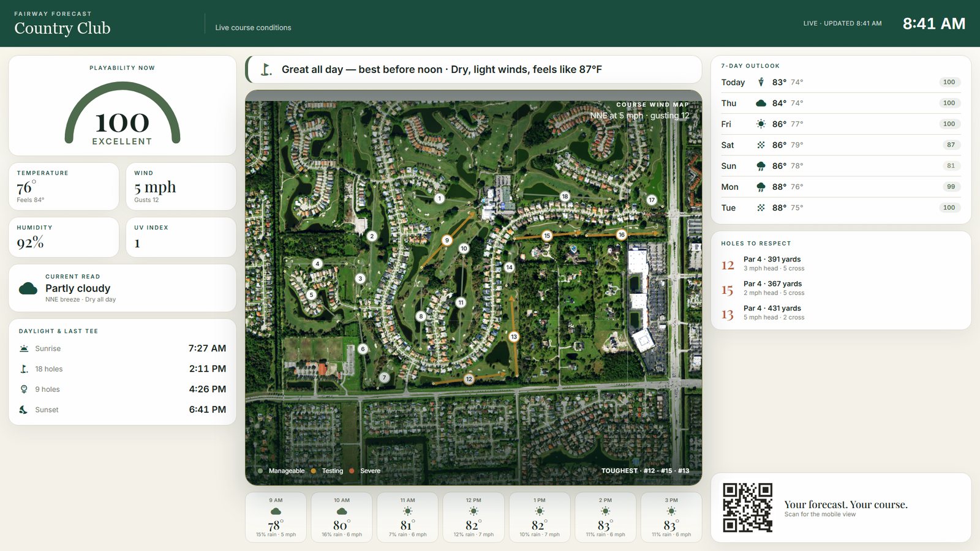Click the TOUGHEST #12 #15 #13 label

tap(645, 471)
